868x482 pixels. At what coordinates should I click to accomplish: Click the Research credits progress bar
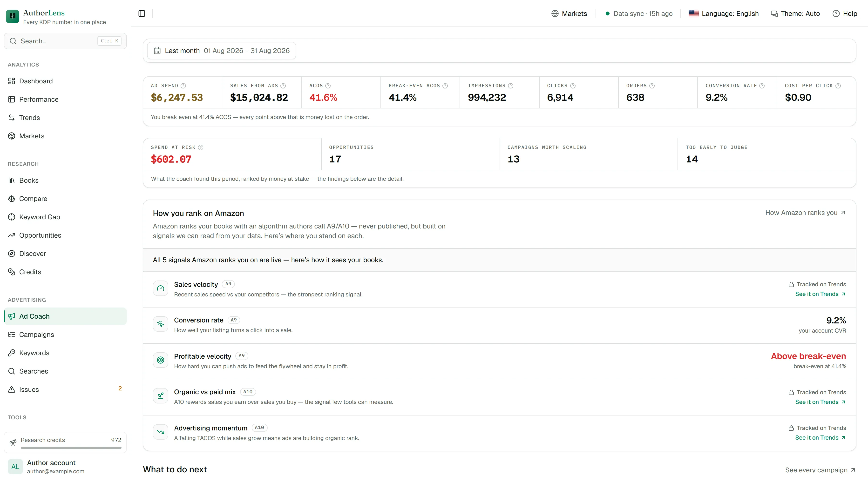(71, 448)
